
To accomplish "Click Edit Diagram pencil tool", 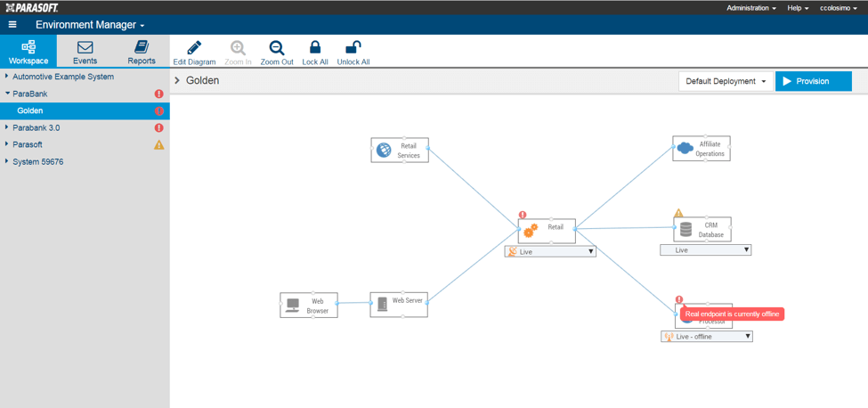I will [x=194, y=53].
